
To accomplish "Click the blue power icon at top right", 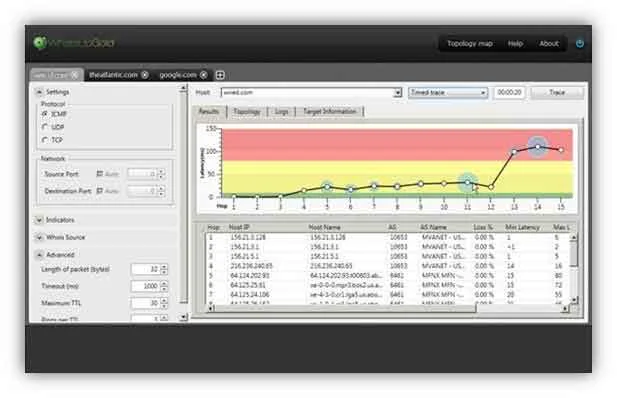I will (580, 43).
